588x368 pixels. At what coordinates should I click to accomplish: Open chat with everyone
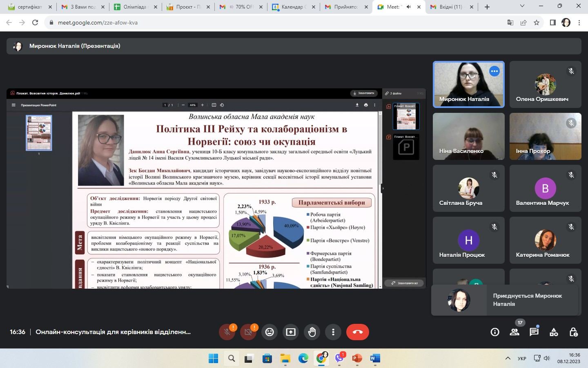click(x=534, y=332)
